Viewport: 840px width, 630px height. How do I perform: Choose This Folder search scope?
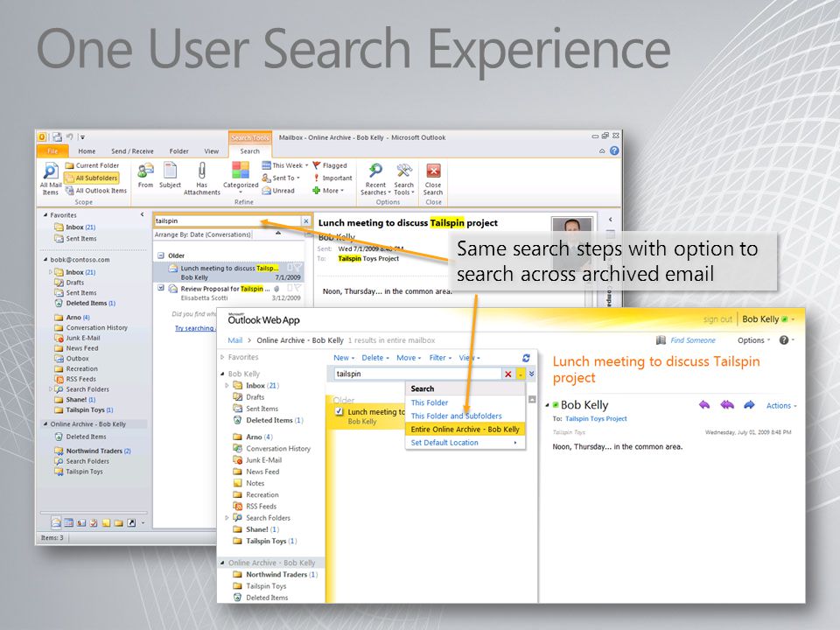click(465, 402)
